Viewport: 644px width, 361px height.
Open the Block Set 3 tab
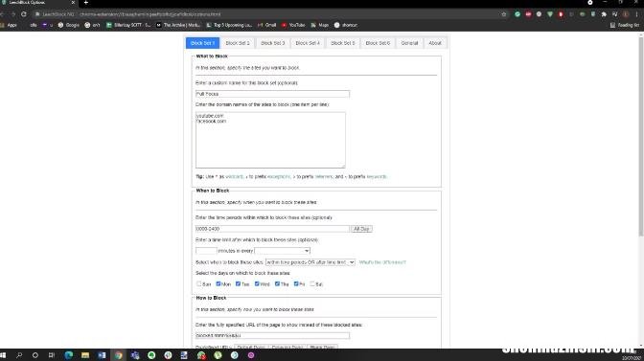(272, 43)
